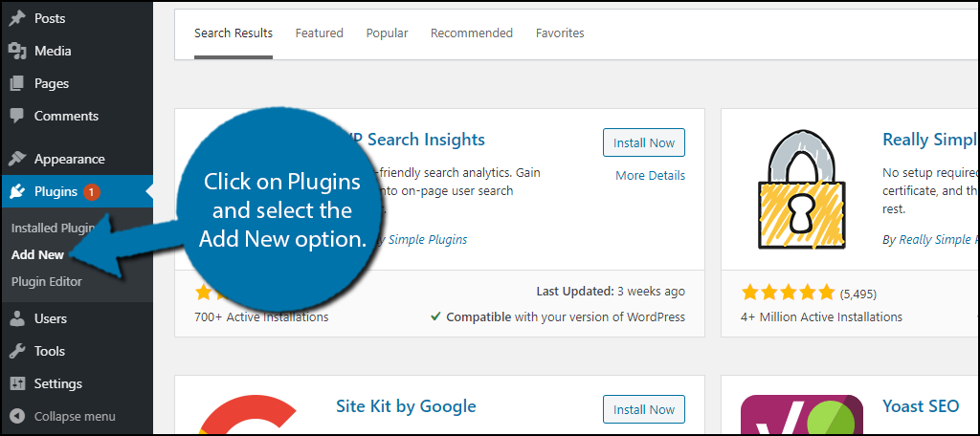
Task: Click the Posts pin icon
Action: [x=17, y=18]
